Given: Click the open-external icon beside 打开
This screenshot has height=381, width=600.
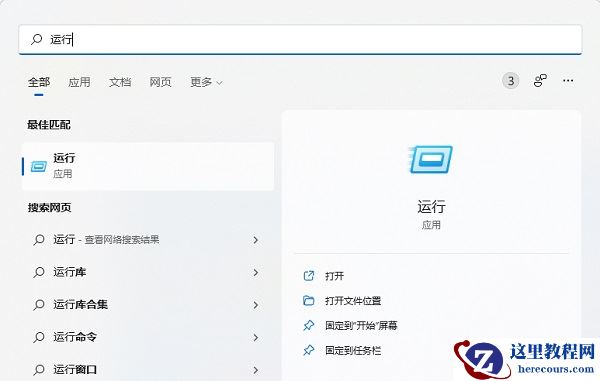Looking at the screenshot, I should point(308,276).
